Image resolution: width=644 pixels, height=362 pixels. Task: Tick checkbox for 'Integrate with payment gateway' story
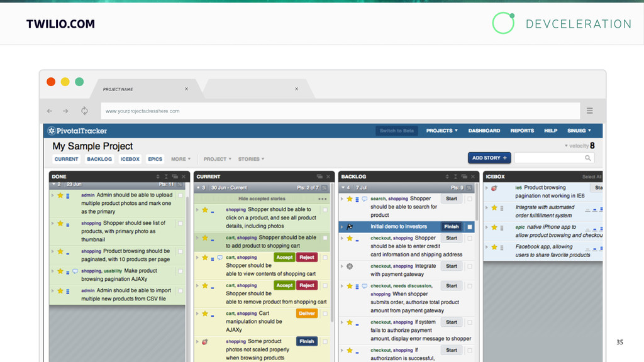tap(469, 266)
